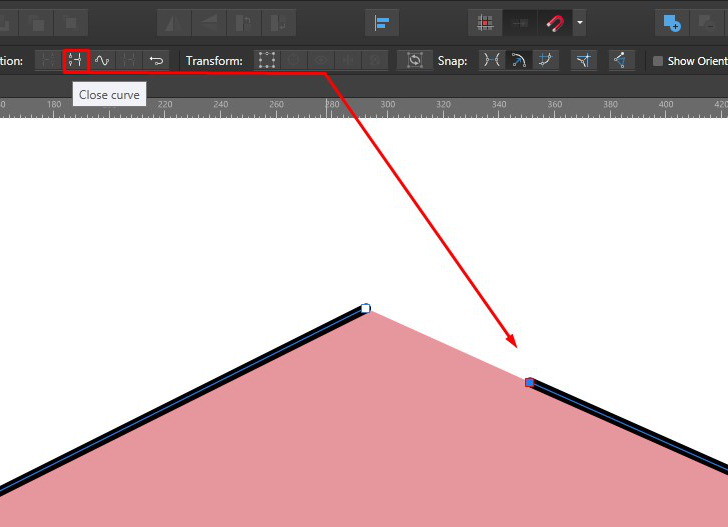Toggle Align to nodes of selected curves
This screenshot has width=728, height=527.
pos(492,60)
